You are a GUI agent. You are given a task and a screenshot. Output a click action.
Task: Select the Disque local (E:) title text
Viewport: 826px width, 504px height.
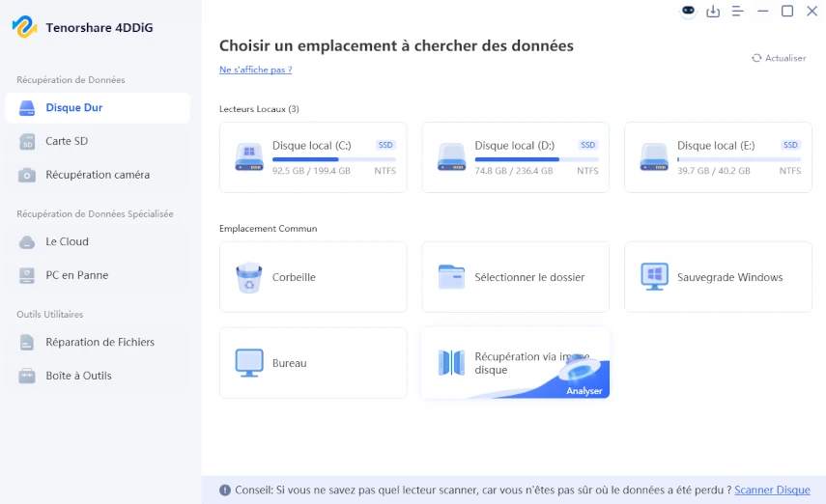(716, 146)
